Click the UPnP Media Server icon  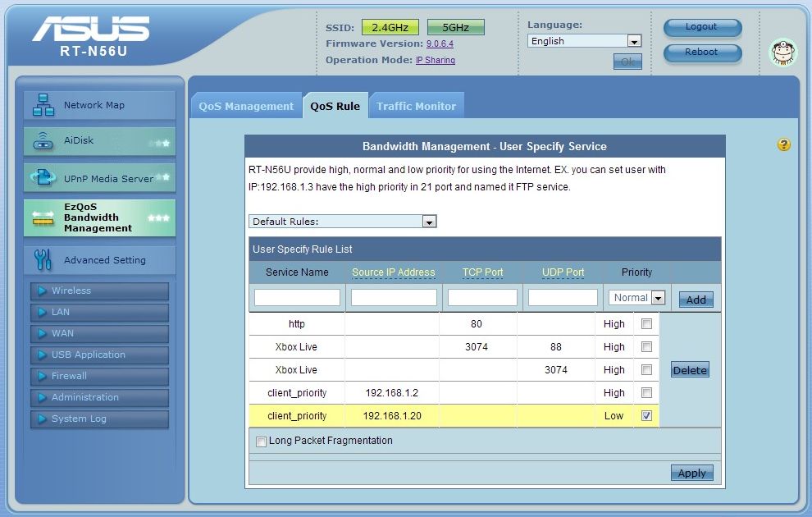pyautogui.click(x=43, y=177)
